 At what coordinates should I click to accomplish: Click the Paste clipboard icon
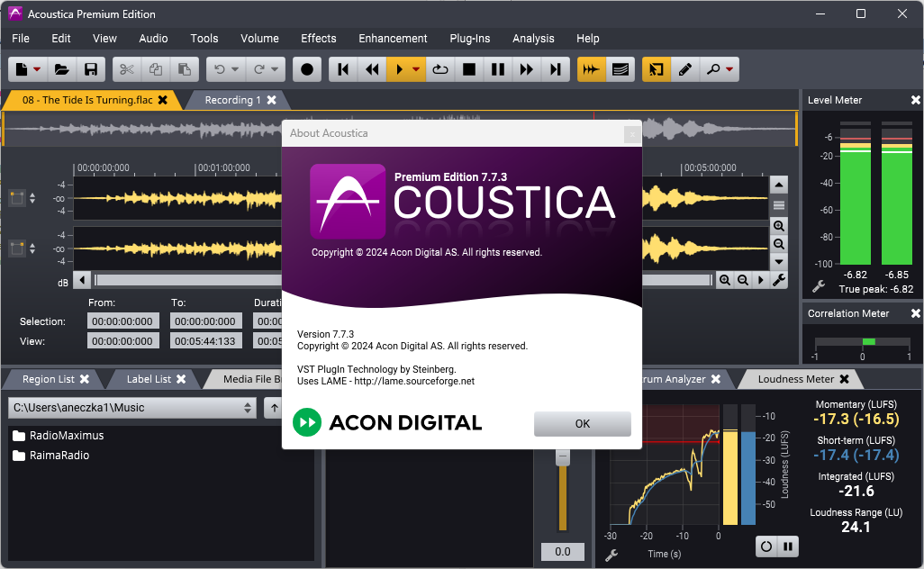(x=185, y=69)
